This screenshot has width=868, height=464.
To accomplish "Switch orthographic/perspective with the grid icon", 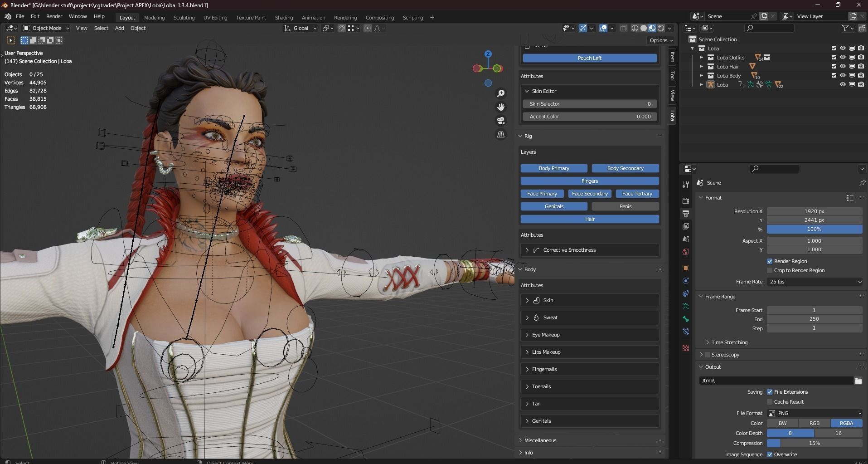I will coord(501,135).
